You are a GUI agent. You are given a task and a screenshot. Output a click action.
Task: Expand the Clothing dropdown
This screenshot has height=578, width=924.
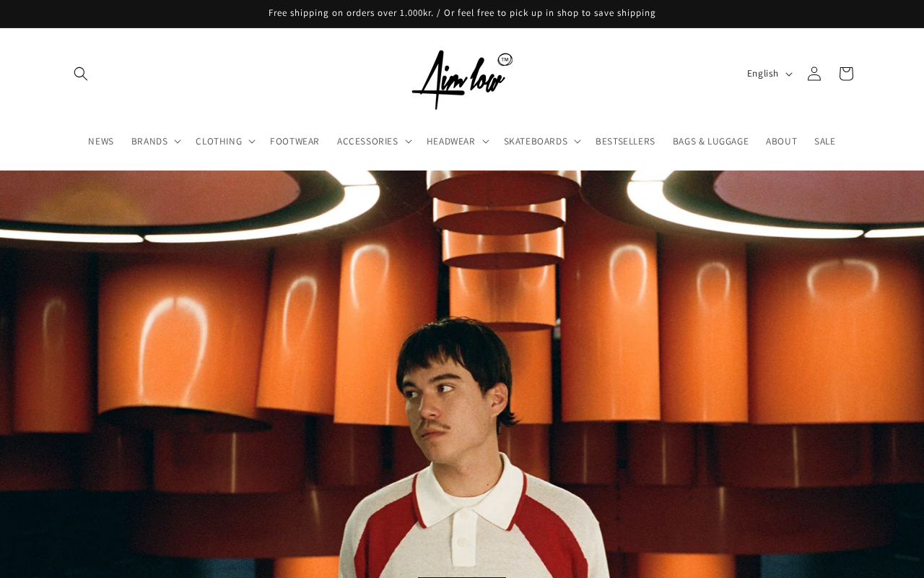click(225, 142)
